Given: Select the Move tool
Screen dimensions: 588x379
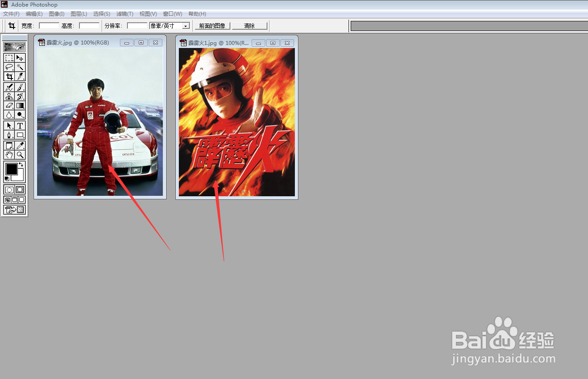Looking at the screenshot, I should click(20, 58).
